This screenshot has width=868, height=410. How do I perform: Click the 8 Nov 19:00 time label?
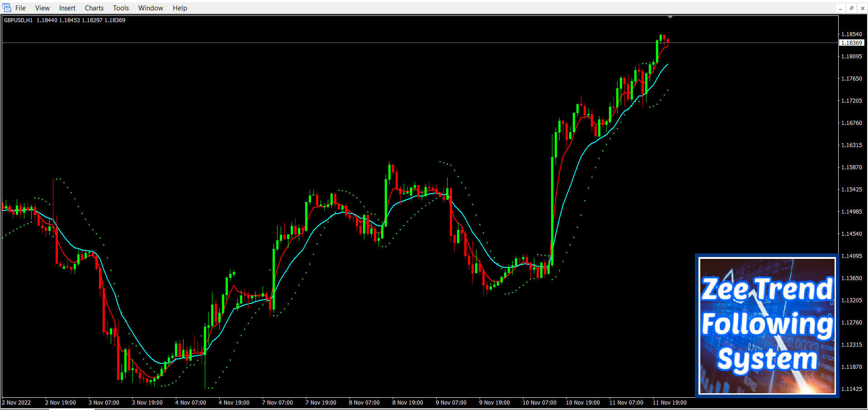[x=408, y=403]
